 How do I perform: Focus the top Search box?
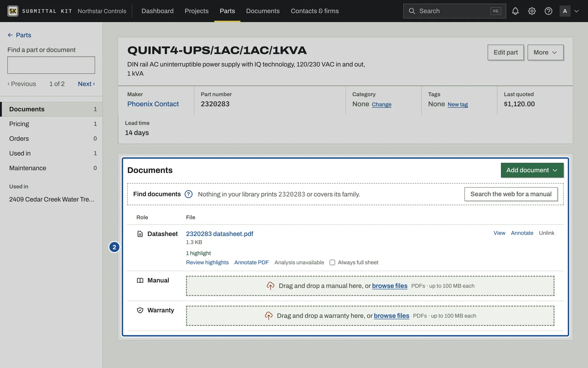tap(455, 11)
